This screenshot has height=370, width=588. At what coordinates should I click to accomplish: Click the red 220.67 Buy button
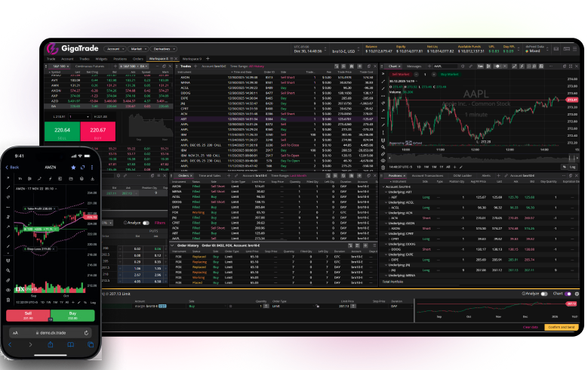pyautogui.click(x=98, y=131)
